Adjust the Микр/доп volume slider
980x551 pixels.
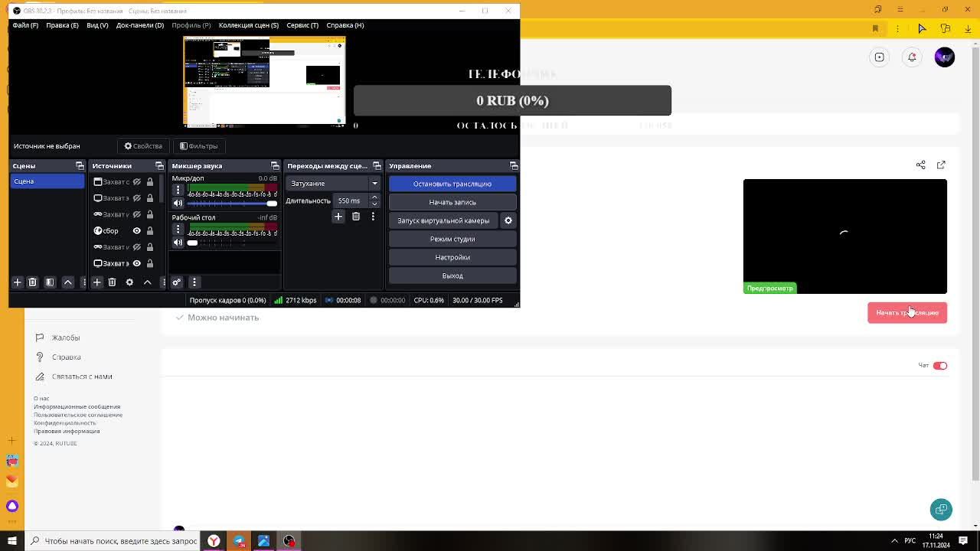[232, 204]
